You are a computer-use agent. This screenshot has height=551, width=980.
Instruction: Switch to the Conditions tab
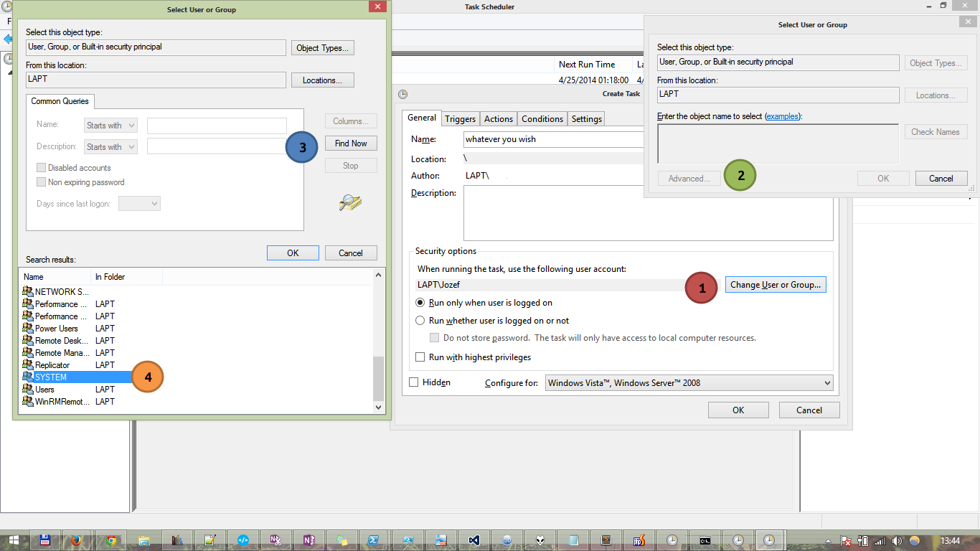pos(542,119)
